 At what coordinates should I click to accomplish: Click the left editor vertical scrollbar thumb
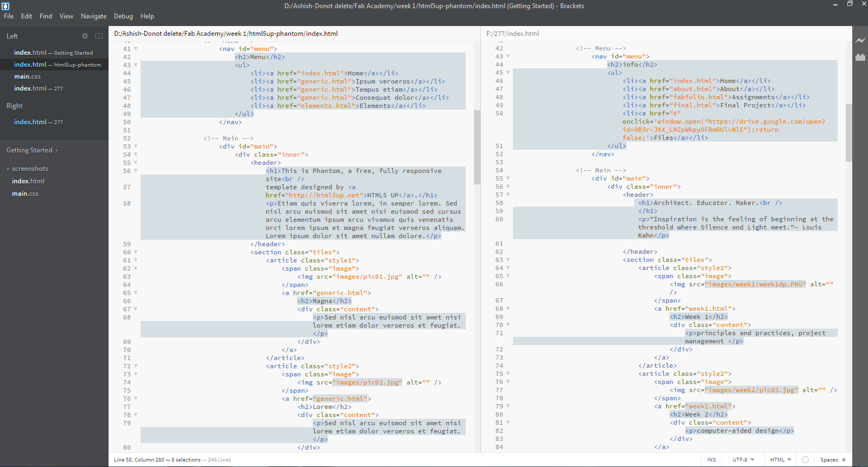click(x=477, y=147)
